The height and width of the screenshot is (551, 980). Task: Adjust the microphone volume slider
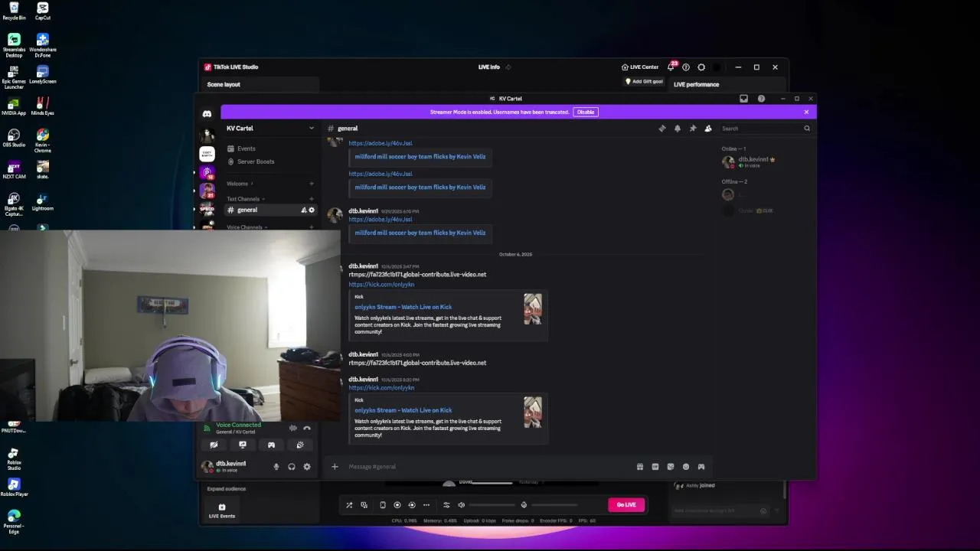pyautogui.click(x=554, y=505)
